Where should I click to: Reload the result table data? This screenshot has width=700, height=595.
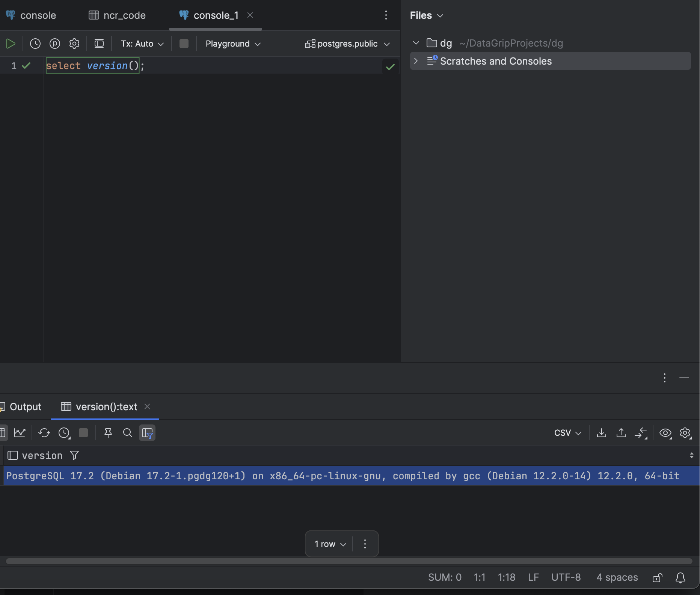click(44, 433)
